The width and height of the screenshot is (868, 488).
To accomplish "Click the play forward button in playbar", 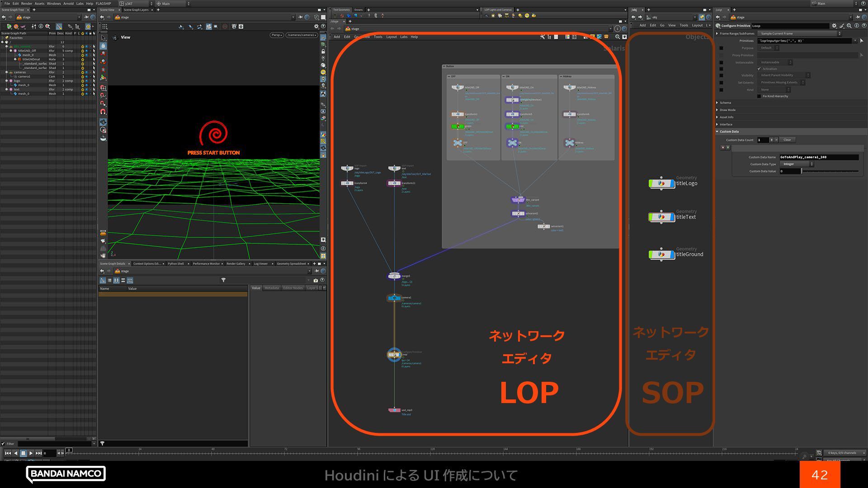I will coord(31,453).
